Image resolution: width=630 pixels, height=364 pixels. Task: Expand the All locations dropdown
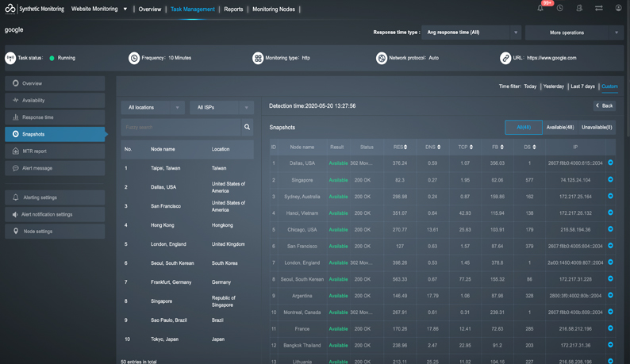pos(152,107)
